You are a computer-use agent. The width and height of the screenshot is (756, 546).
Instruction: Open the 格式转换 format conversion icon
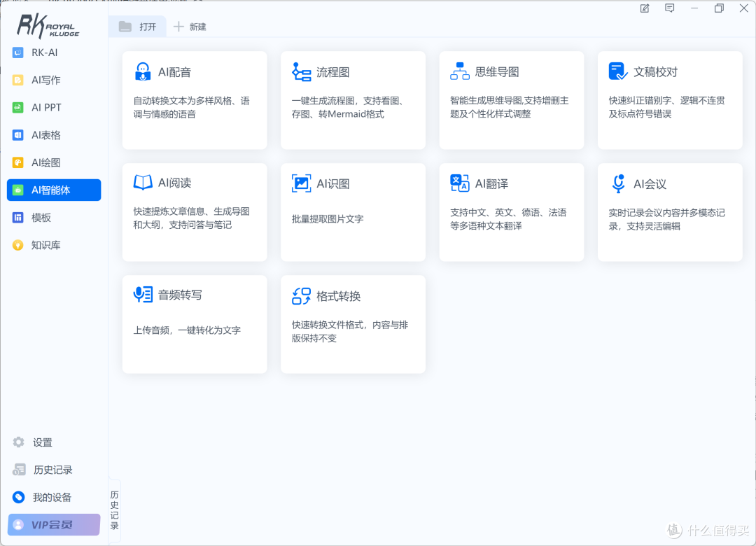click(x=301, y=295)
